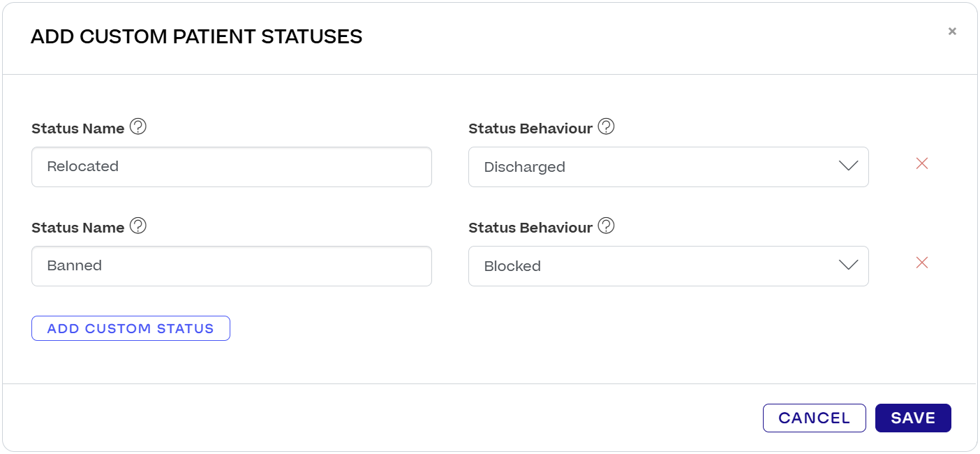
Task: Select the Banned status name field
Action: click(231, 265)
